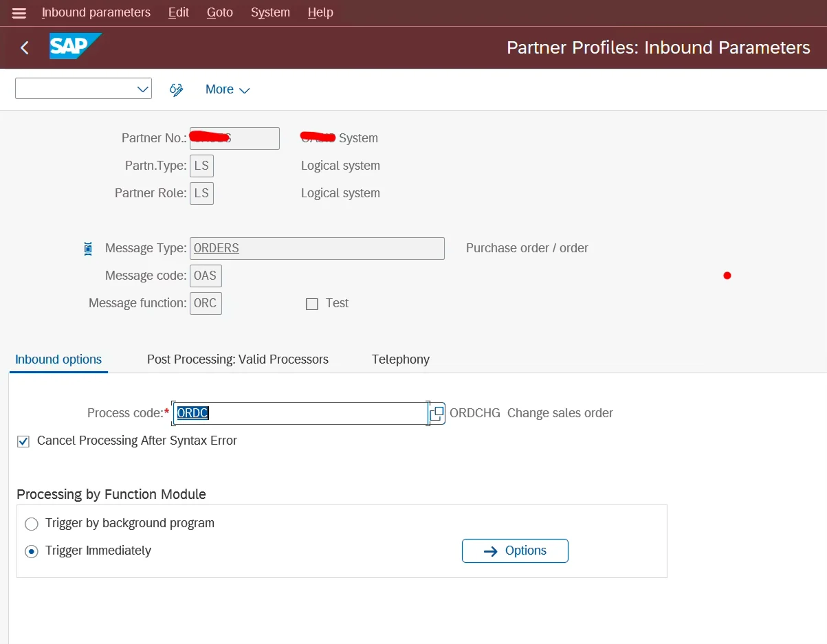Image resolution: width=827 pixels, height=644 pixels.
Task: Expand the command field dropdown
Action: point(143,89)
